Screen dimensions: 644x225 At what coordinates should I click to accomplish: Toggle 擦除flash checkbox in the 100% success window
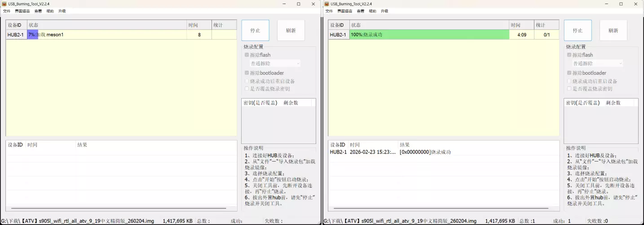569,55
